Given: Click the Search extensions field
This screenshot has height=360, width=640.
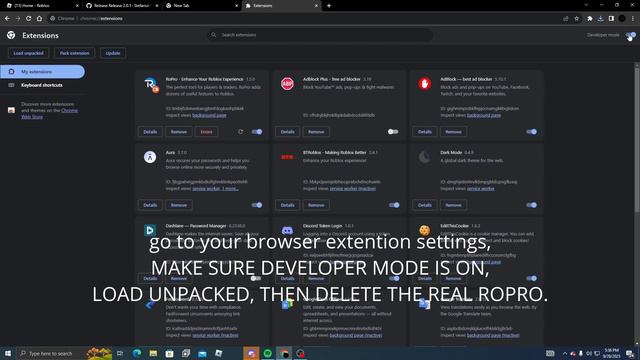Looking at the screenshot, I should (x=320, y=35).
